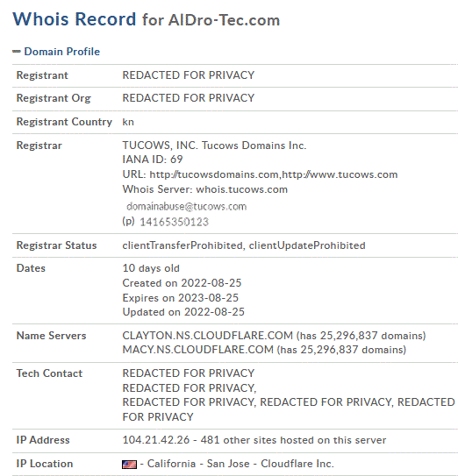The height and width of the screenshot is (476, 458).
Task: Open the Whois Record heading for AIDro-Tec.com
Action: click(147, 19)
